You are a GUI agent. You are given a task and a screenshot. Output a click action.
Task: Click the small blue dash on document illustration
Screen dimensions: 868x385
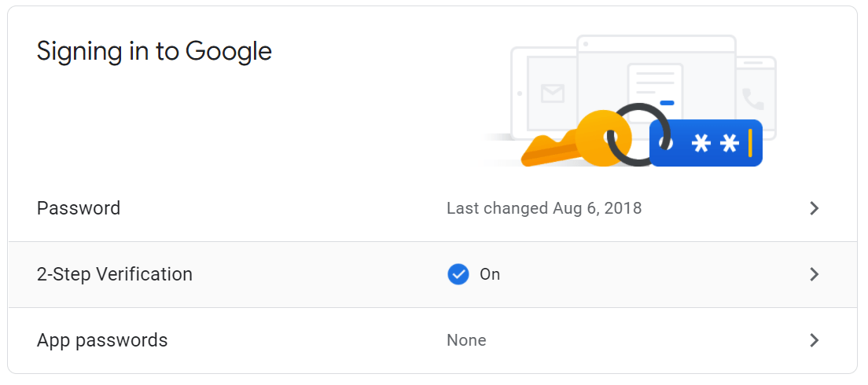[667, 103]
